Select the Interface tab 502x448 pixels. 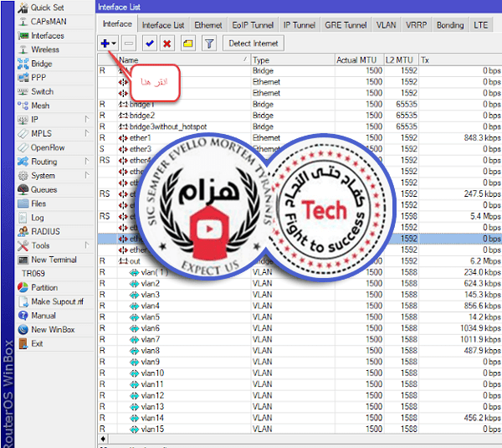coord(117,23)
